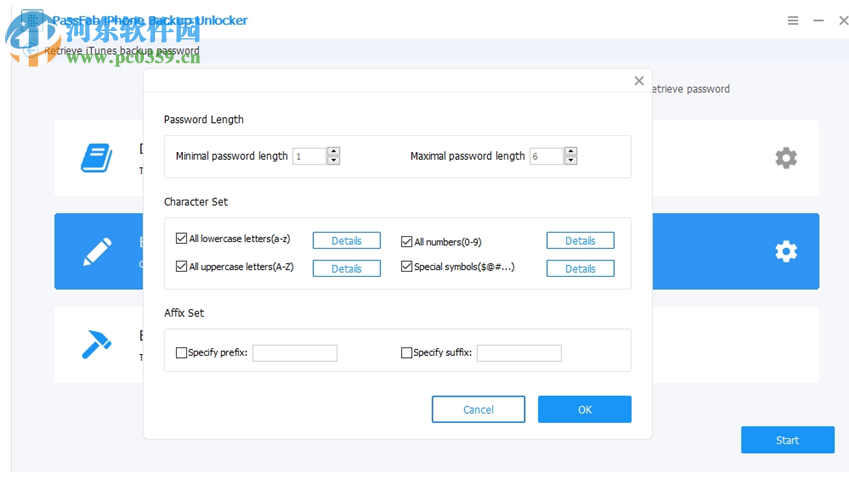This screenshot has width=849, height=481.
Task: Click the Password Length heading
Action: [204, 120]
